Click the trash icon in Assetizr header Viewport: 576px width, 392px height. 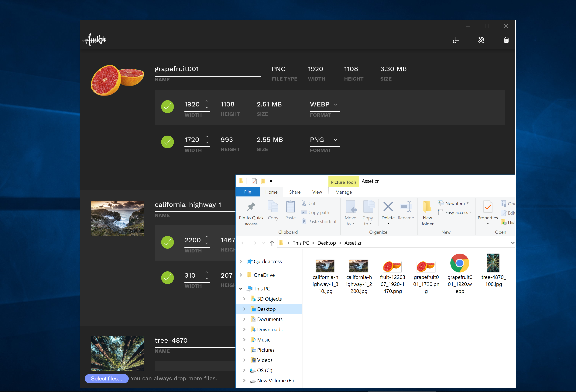(x=506, y=40)
